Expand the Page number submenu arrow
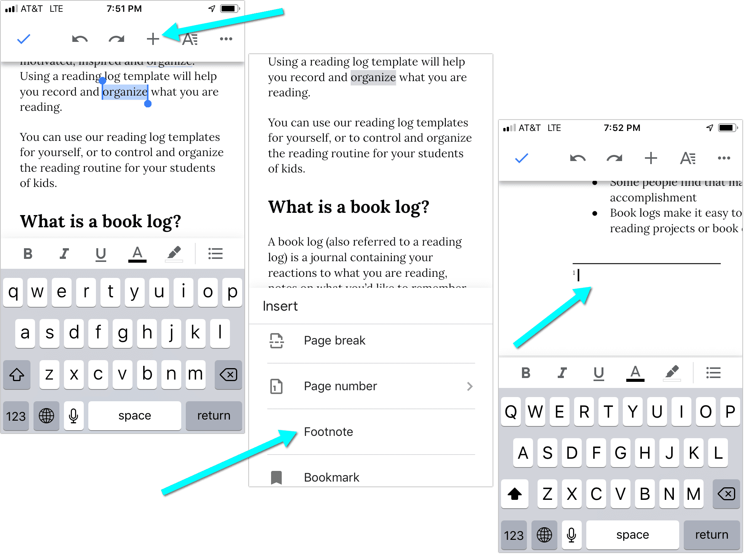750x560 pixels. [x=470, y=385]
